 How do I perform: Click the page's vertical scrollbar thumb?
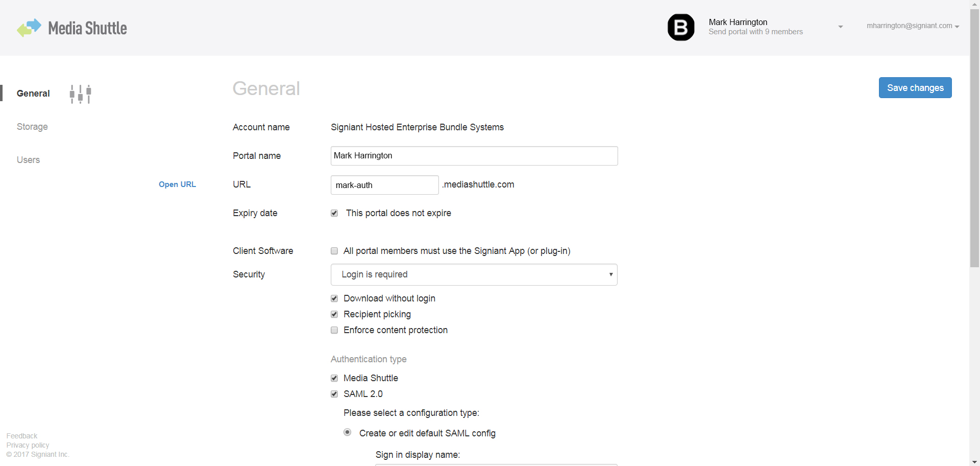974,138
